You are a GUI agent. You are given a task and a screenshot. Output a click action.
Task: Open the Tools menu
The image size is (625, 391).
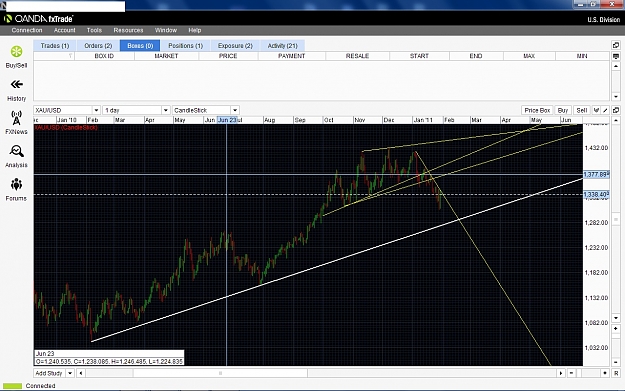[94, 30]
